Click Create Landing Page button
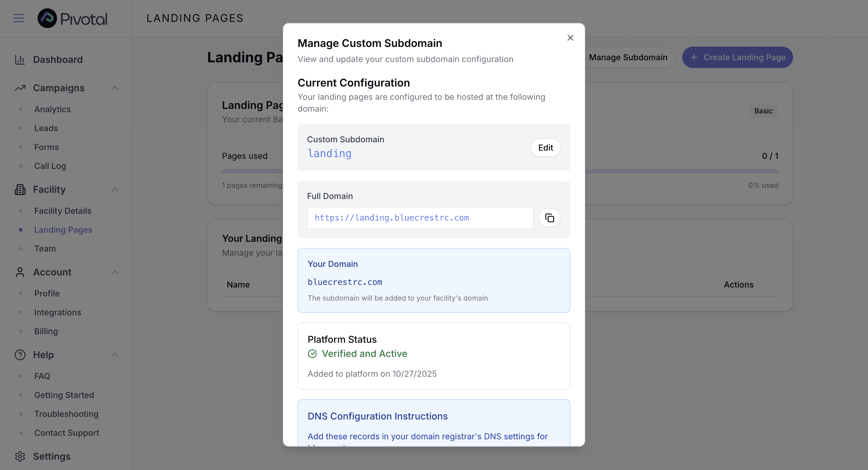Viewport: 868px width, 470px height. (x=737, y=57)
